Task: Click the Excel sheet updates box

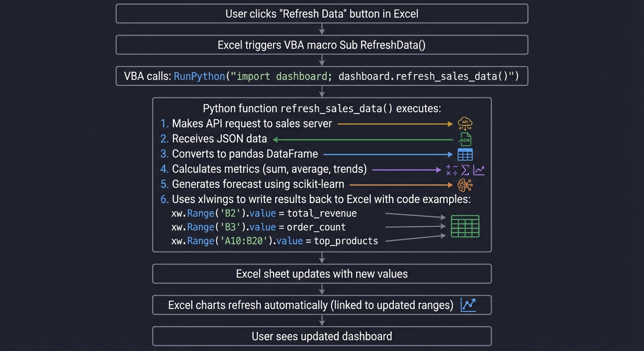Action: pyautogui.click(x=322, y=273)
